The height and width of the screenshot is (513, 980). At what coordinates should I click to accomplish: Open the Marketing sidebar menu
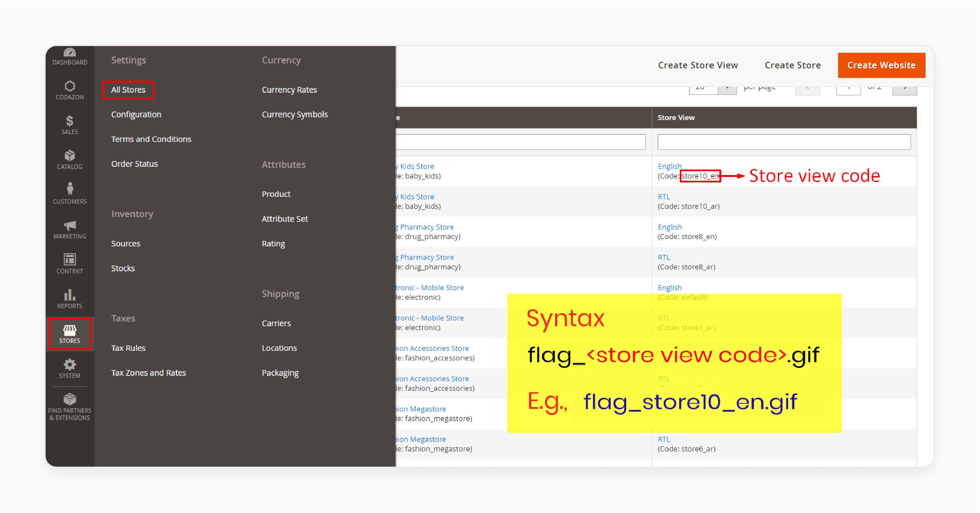click(x=70, y=229)
